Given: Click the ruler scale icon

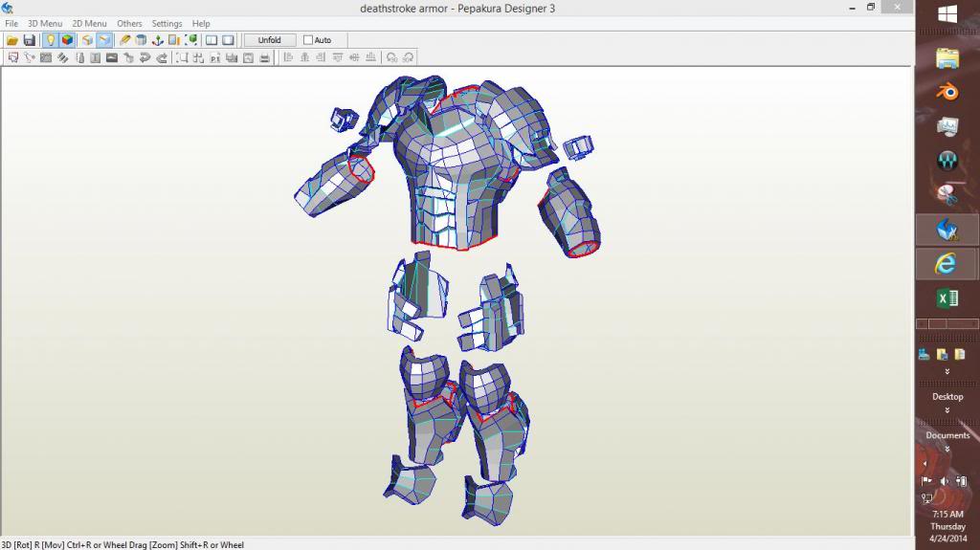Looking at the screenshot, I should [x=174, y=40].
